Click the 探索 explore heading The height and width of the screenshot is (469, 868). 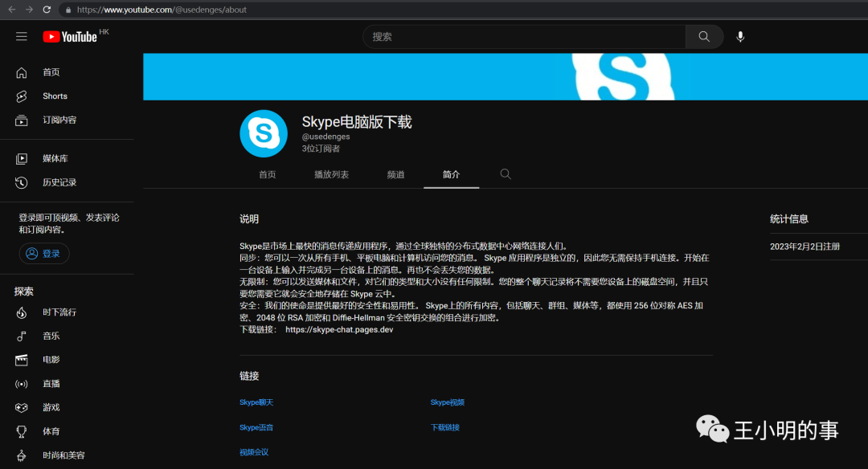tap(24, 292)
